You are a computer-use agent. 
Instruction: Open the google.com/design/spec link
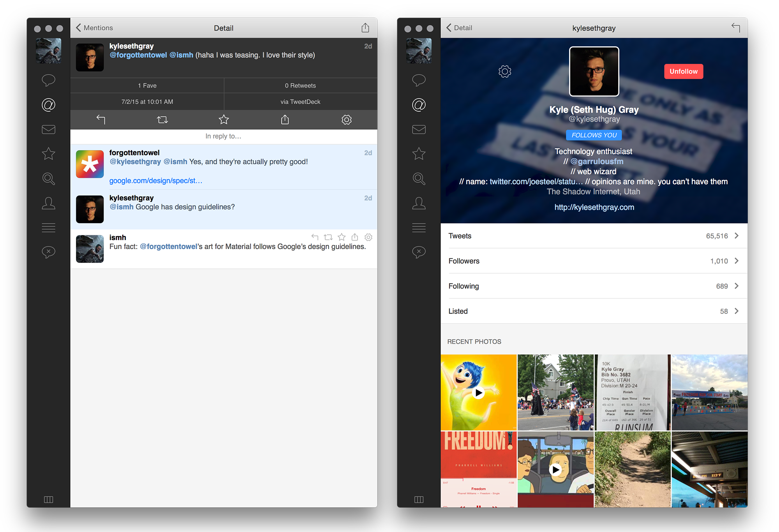click(156, 180)
